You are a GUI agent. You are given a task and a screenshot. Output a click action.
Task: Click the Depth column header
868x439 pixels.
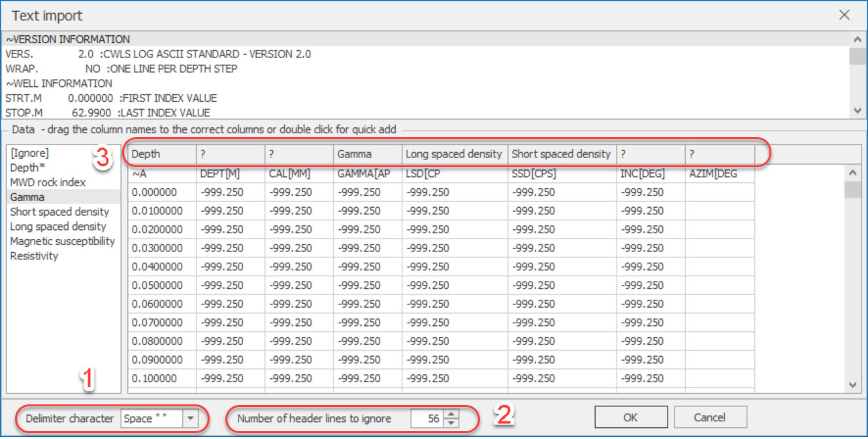[162, 154]
